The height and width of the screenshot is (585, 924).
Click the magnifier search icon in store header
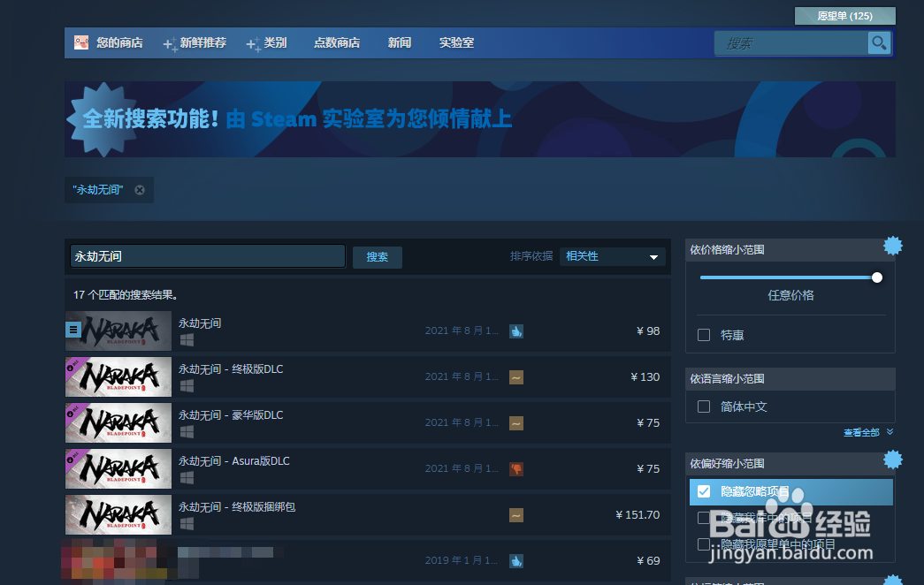[x=879, y=43]
